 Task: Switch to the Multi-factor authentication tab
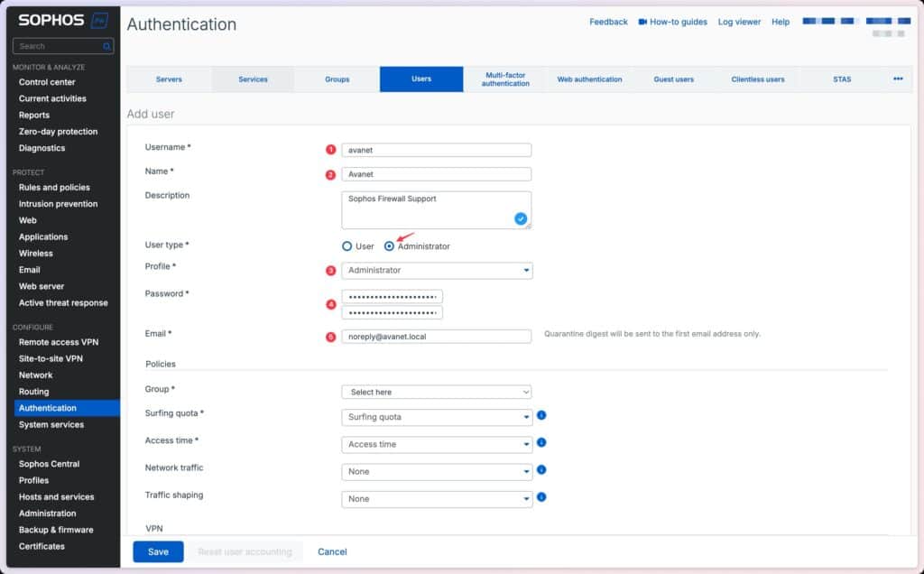tap(504, 79)
